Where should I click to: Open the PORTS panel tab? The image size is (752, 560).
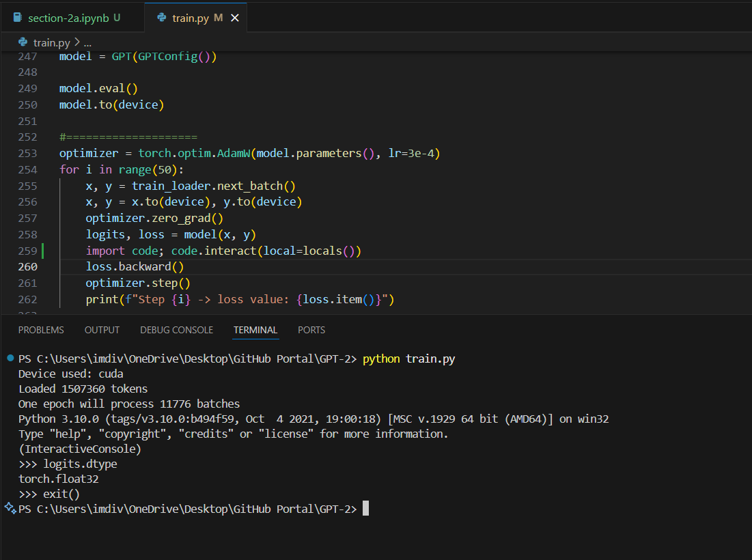click(311, 330)
